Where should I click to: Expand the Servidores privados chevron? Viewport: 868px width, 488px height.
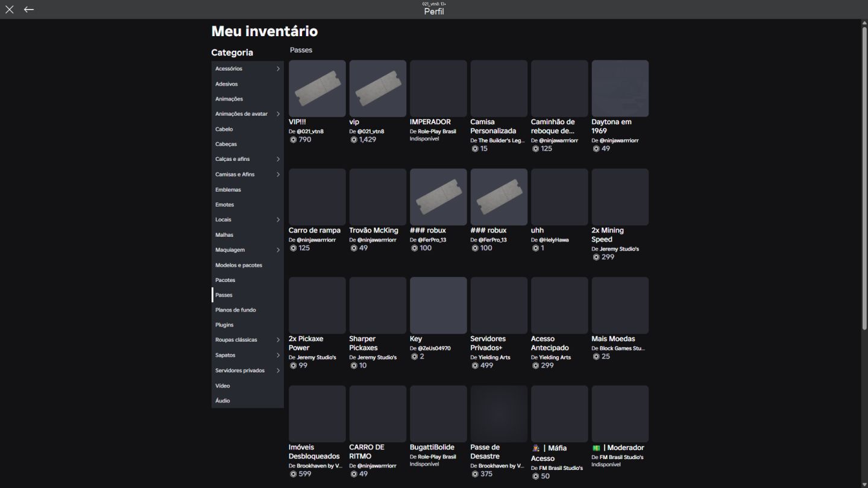tap(278, 371)
